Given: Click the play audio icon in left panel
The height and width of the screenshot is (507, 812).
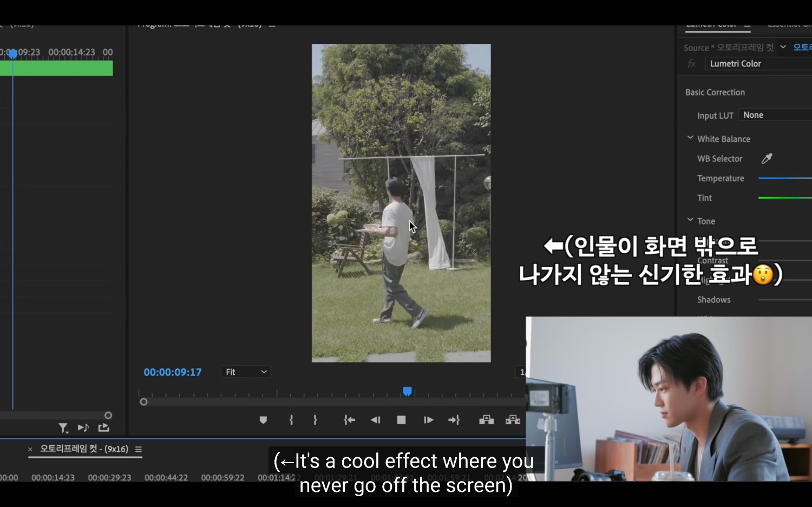Looking at the screenshot, I should point(83,427).
